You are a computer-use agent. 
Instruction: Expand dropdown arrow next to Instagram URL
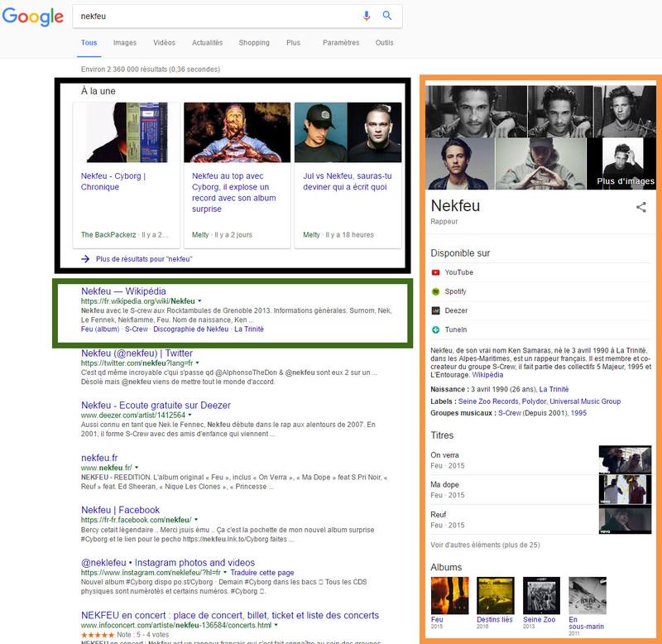click(225, 573)
